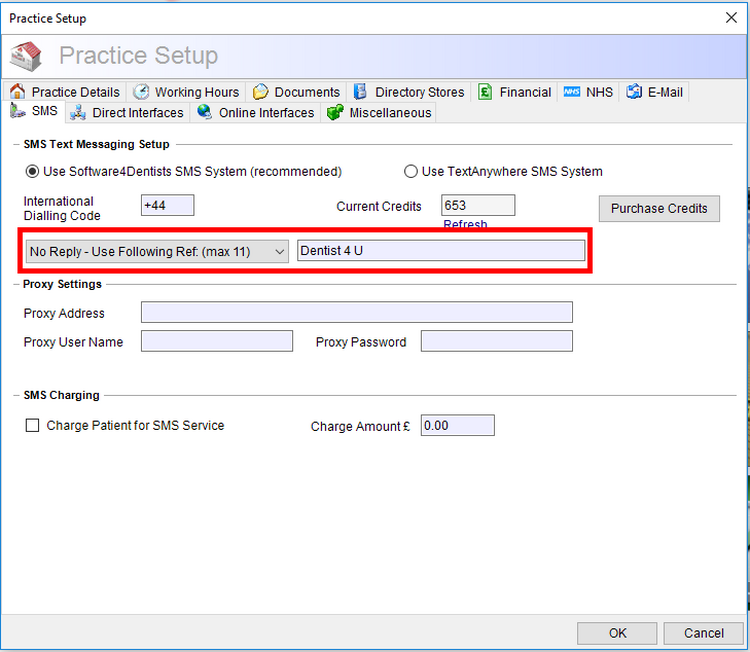Close the Practice Setup dialog
Viewport: 750px width, 652px height.
pos(731,18)
